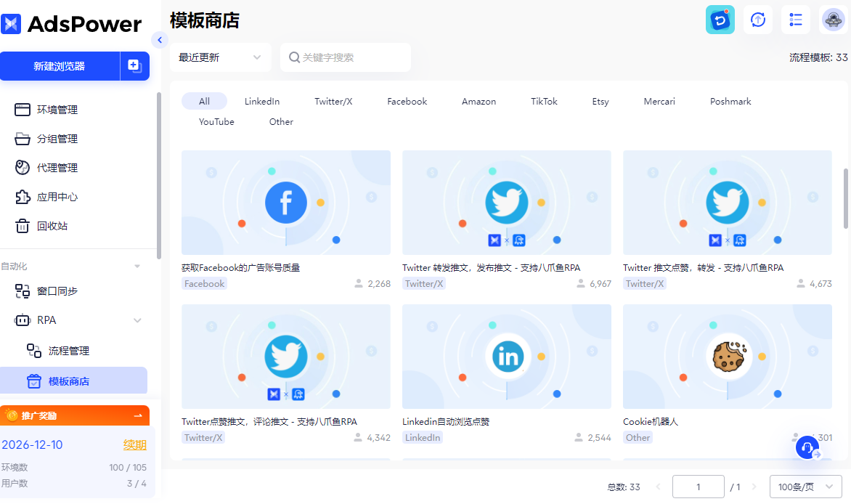This screenshot has width=851, height=504.
Task: Open Linkedin自动浏览点赞 template thumbnail
Action: click(506, 357)
